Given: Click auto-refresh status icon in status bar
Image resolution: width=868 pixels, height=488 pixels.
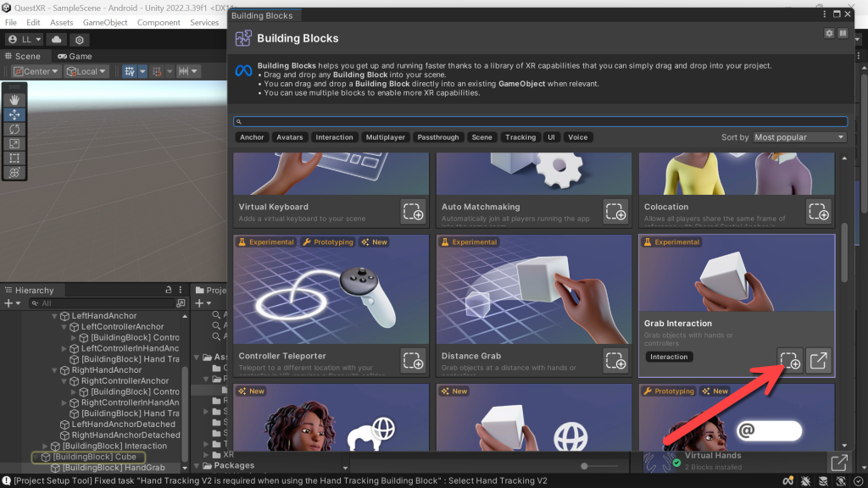Looking at the screenshot, I should [841, 481].
